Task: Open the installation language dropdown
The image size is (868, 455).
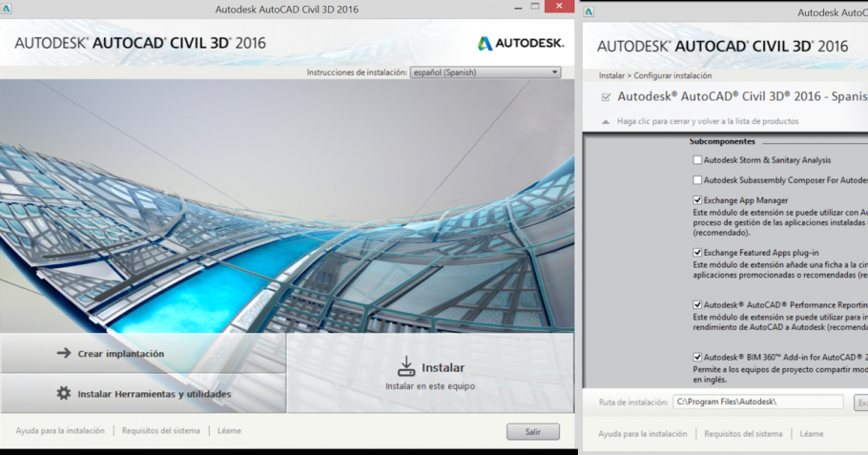Action: click(485, 72)
